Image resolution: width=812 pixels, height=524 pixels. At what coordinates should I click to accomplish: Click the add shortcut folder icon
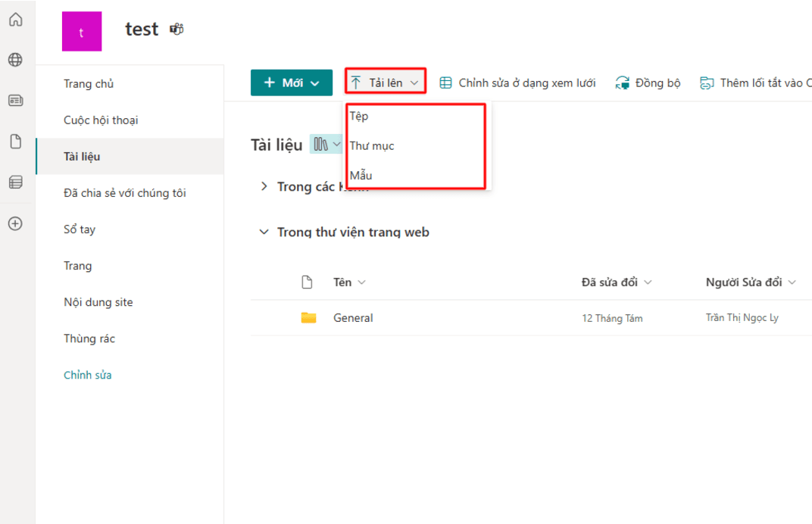pos(707,83)
